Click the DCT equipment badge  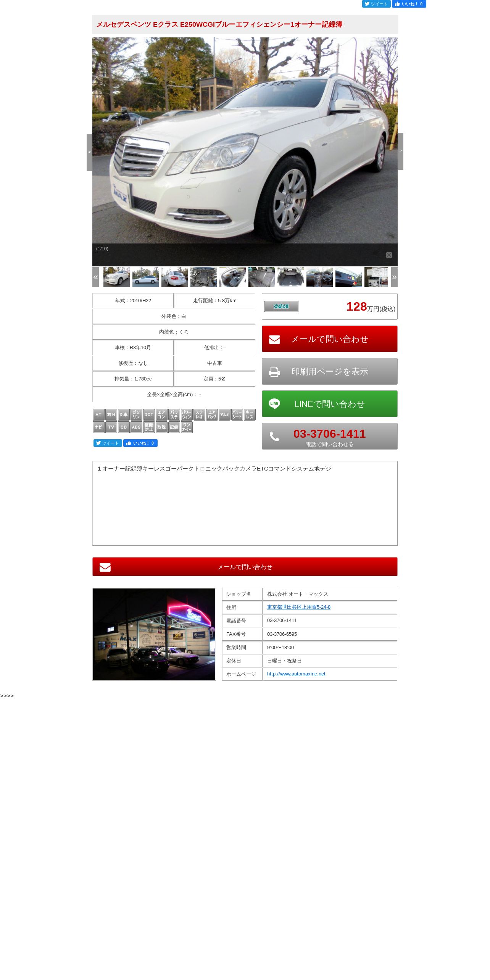(x=149, y=414)
